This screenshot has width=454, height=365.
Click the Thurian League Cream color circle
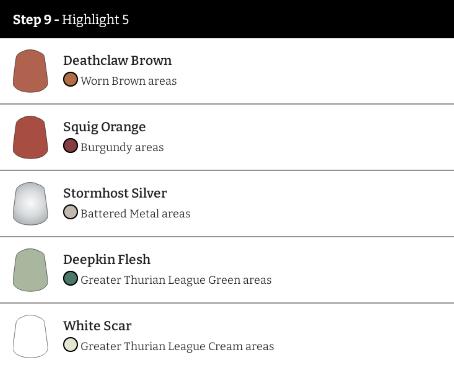click(70, 345)
